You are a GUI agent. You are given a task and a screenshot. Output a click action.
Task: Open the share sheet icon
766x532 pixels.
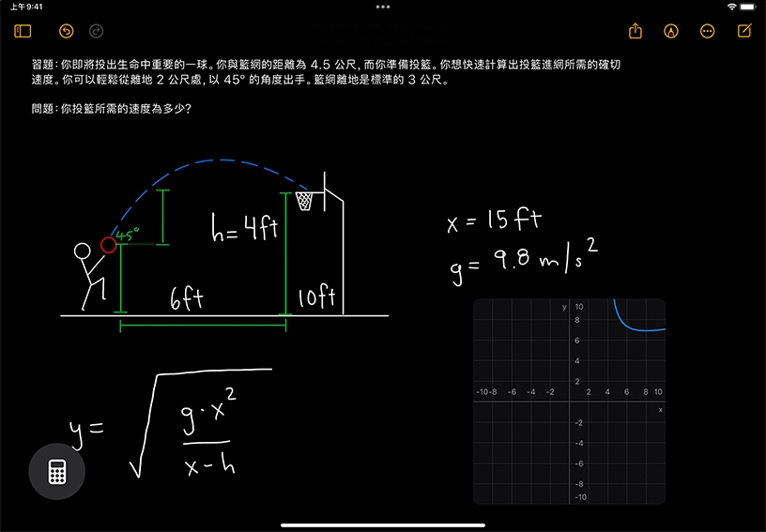(x=636, y=31)
